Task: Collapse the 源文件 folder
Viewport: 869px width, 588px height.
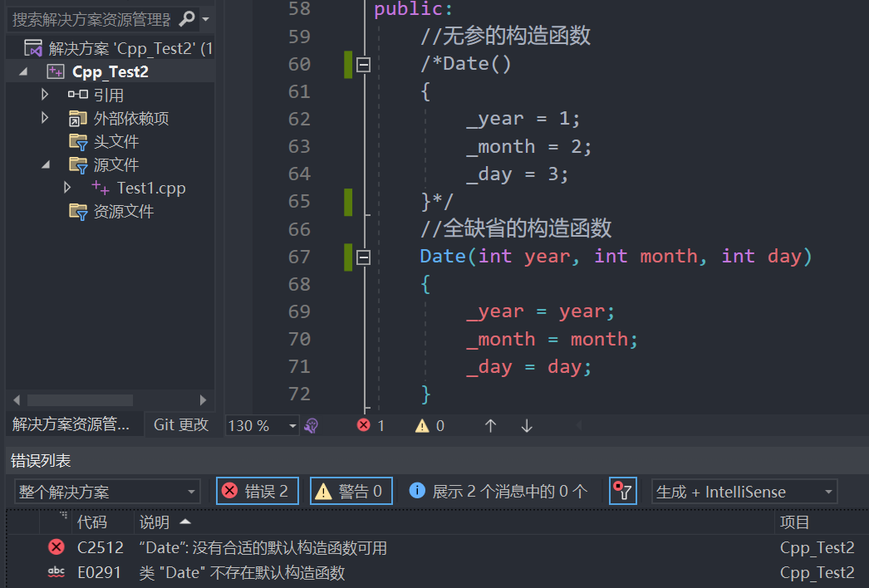Action: click(x=46, y=164)
